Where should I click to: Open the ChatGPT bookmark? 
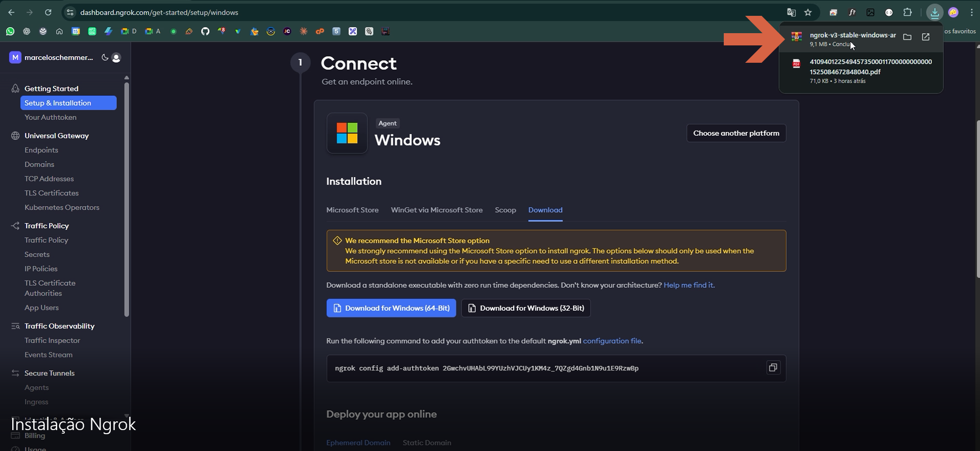tap(27, 31)
